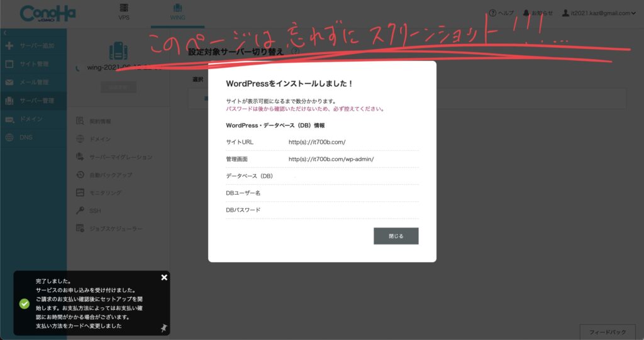The width and height of the screenshot is (644, 340).
Task: Open メール管理 in the sidebar
Action: [x=34, y=82]
